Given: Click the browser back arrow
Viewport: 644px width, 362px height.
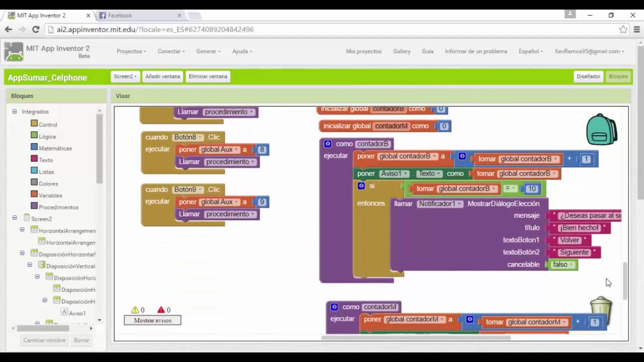Looking at the screenshot, I should point(9,29).
